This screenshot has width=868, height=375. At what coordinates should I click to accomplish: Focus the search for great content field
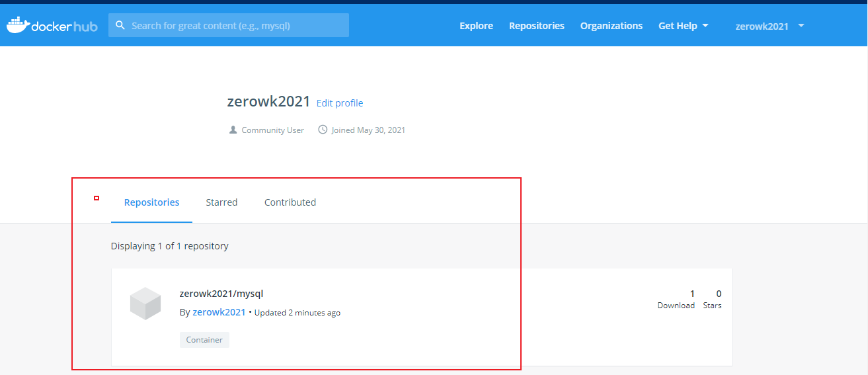pyautogui.click(x=229, y=25)
